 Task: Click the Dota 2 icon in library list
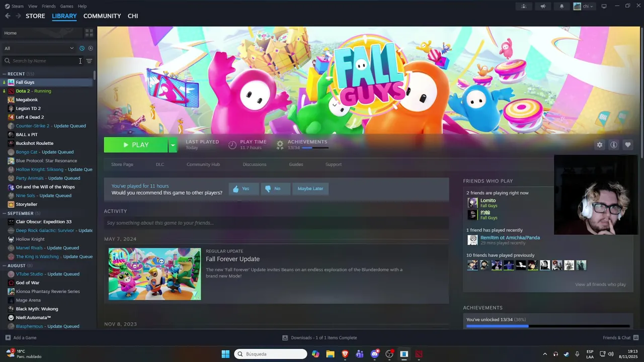(x=11, y=91)
